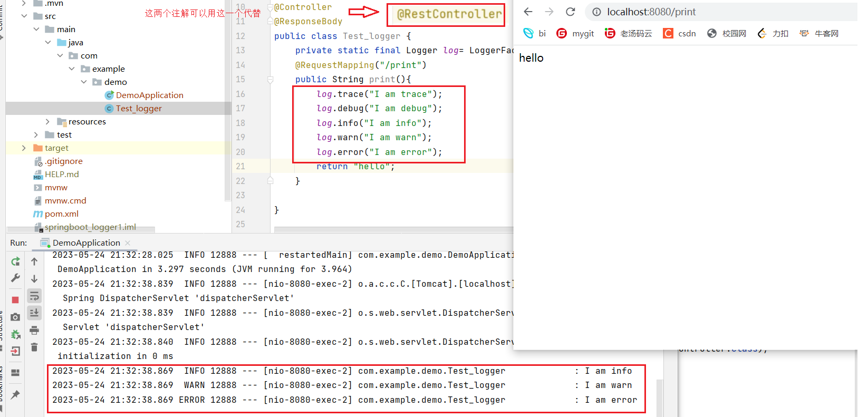Expand the test folder
The width and height of the screenshot is (868, 417).
(x=36, y=134)
